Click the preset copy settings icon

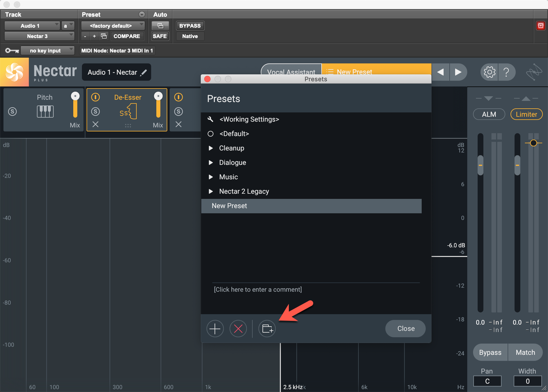pyautogui.click(x=104, y=36)
